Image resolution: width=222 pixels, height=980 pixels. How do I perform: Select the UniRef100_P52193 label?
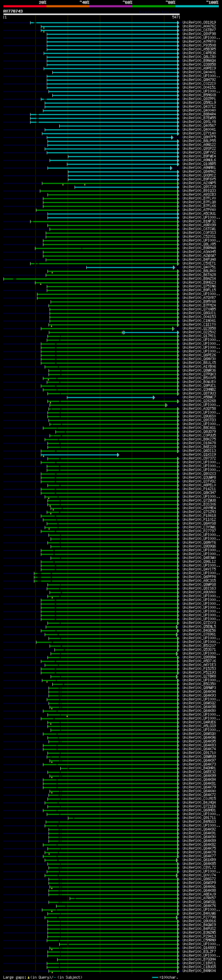(199, 673)
